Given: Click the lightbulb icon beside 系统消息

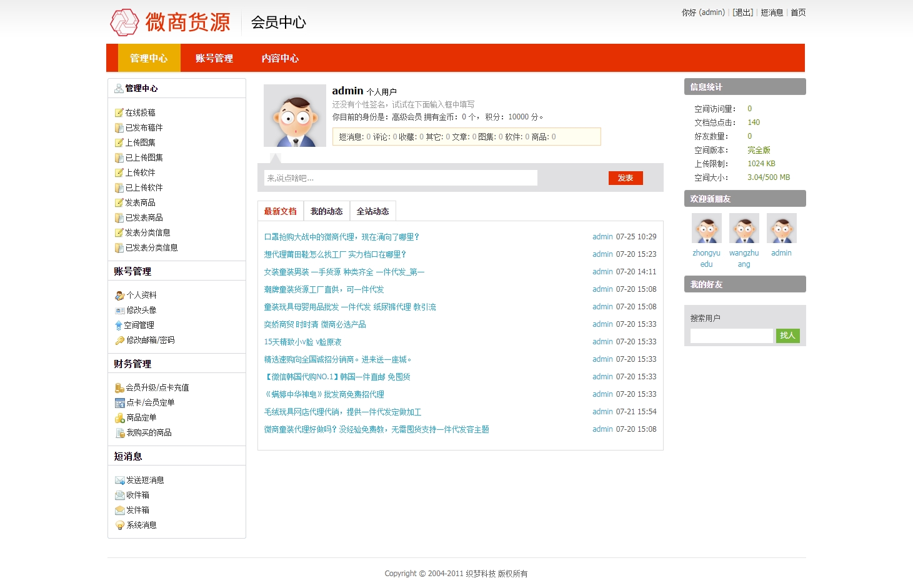Looking at the screenshot, I should point(119,525).
